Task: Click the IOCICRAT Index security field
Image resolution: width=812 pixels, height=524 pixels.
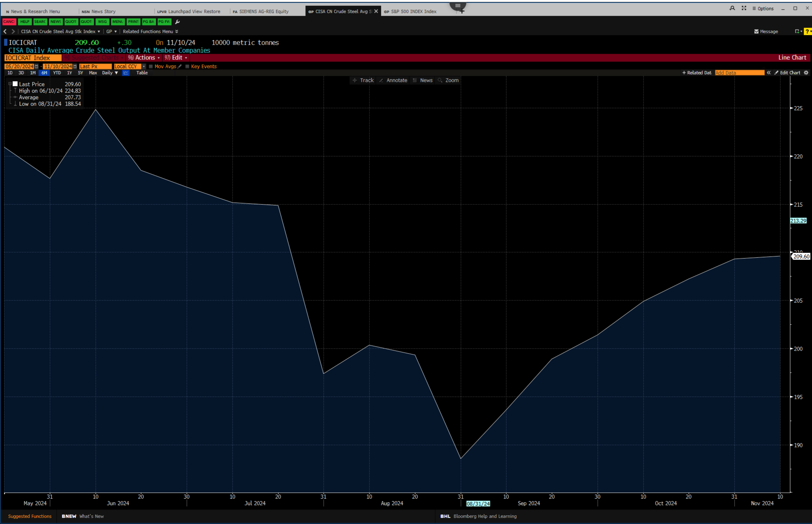Action: (x=33, y=58)
